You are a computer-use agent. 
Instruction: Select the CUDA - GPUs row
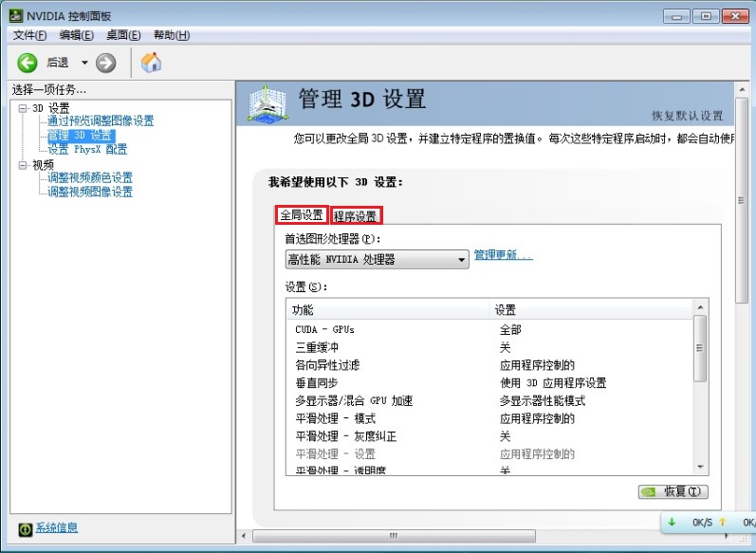(489, 330)
